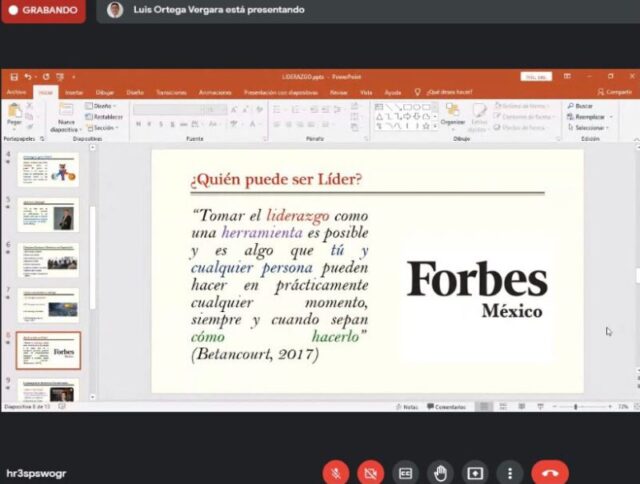The width and height of the screenshot is (640, 484).
Task: Open the Diseño ribbon tab
Action: (x=135, y=93)
